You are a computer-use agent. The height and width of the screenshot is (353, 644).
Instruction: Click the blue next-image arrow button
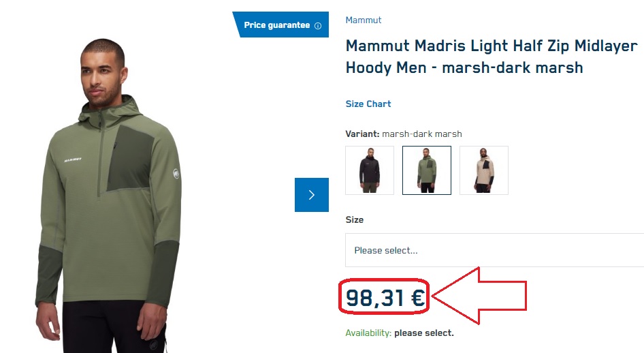pos(312,195)
